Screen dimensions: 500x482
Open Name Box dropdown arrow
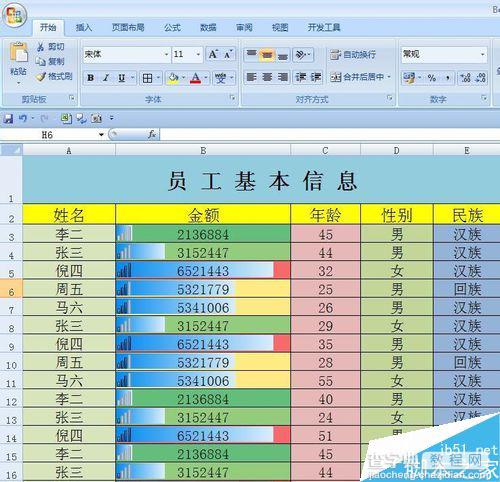point(101,135)
